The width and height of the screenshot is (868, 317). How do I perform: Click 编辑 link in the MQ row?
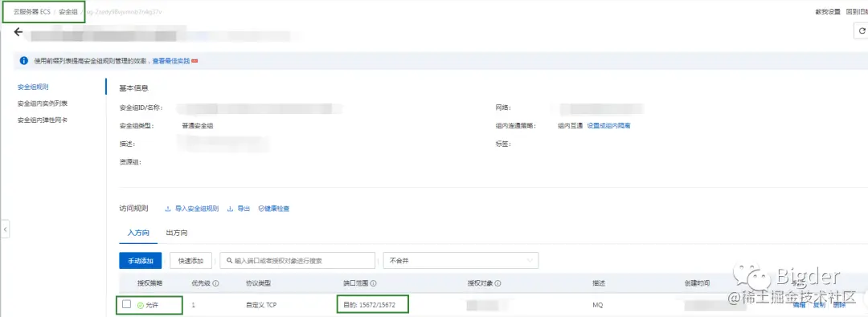click(800, 305)
